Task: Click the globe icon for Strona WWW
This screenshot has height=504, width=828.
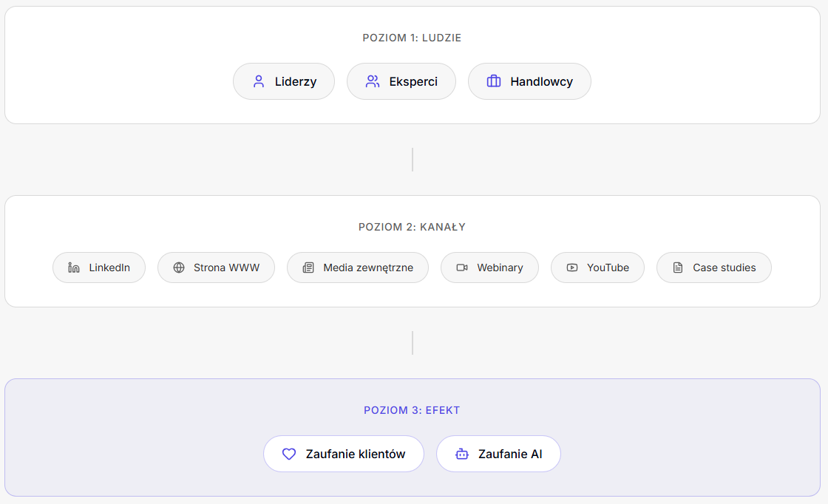Action: (179, 268)
